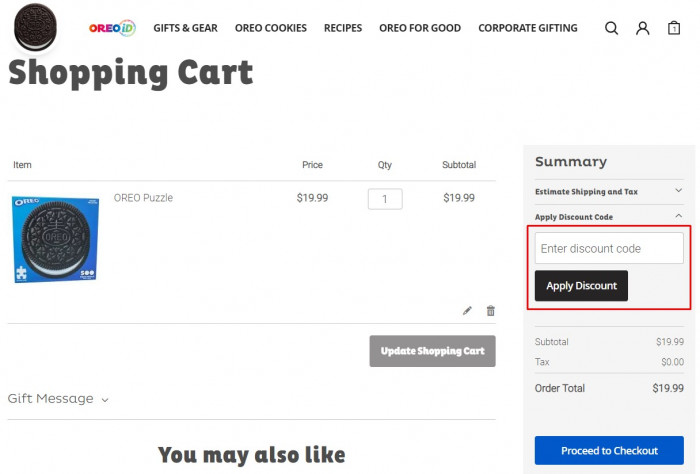The image size is (700, 474).
Task: Open OREO COOKIES menu
Action: [x=271, y=28]
